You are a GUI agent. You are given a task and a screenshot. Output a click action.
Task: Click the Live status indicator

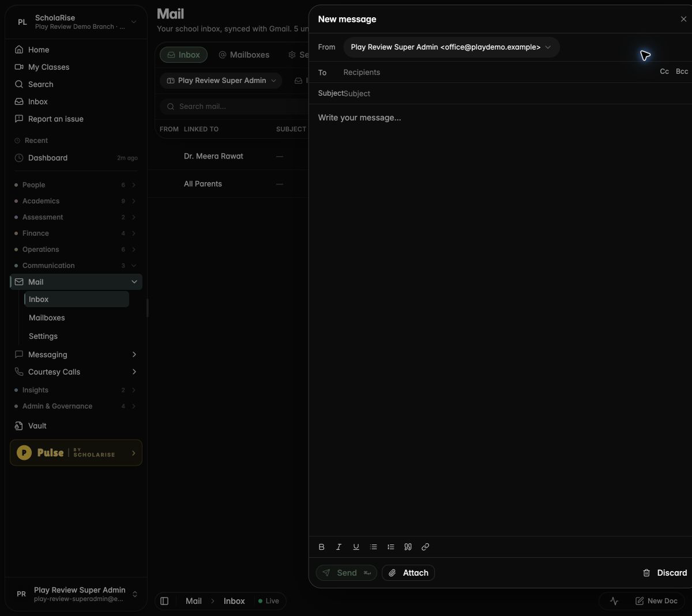(269, 601)
